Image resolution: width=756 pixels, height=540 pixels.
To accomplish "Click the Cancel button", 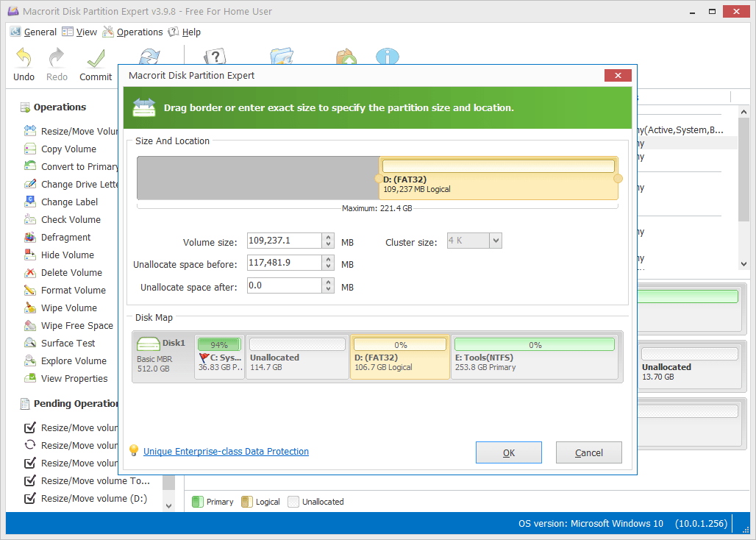I will pos(589,452).
